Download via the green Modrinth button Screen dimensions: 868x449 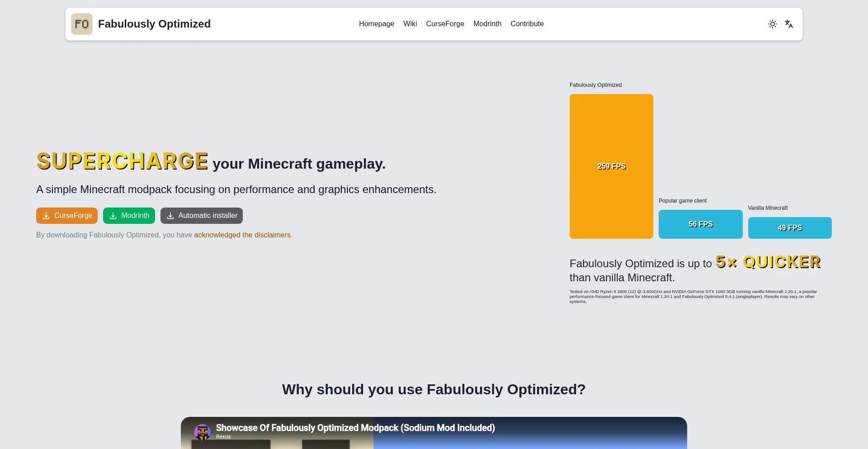tap(129, 216)
